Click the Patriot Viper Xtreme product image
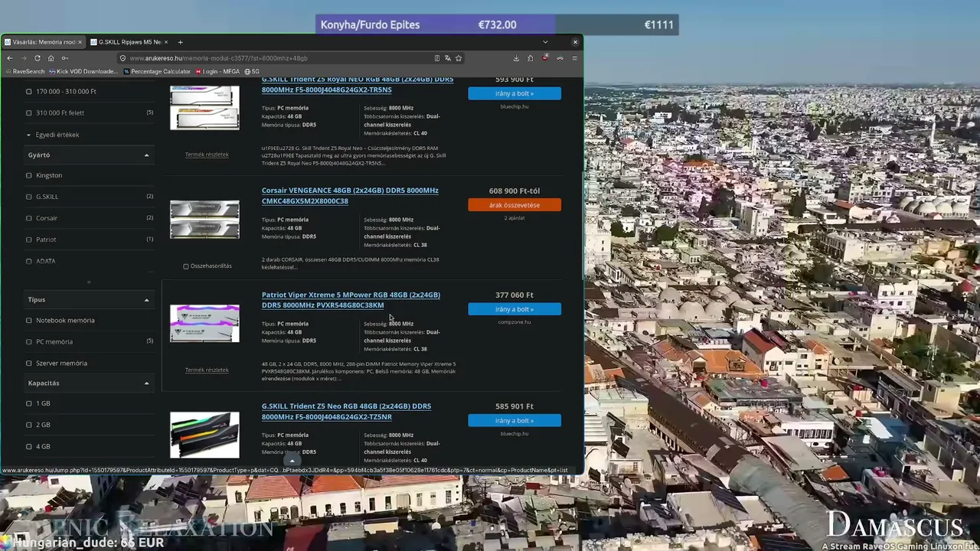 [204, 323]
